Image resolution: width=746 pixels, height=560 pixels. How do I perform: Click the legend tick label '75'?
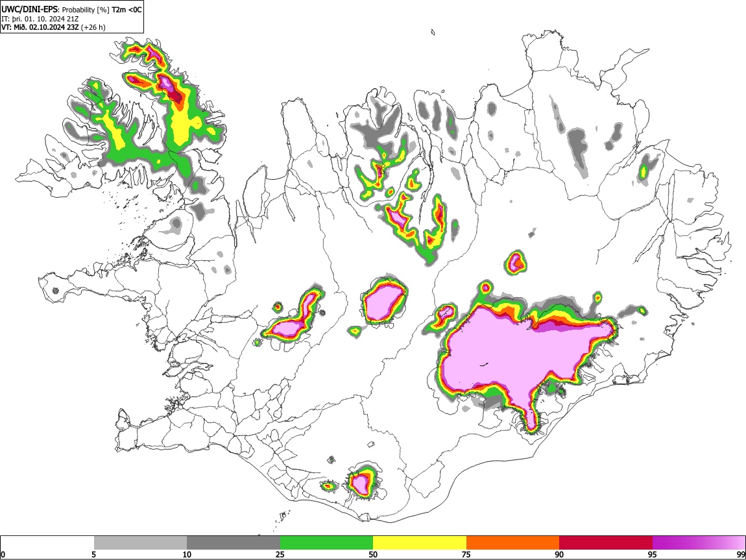point(466,554)
